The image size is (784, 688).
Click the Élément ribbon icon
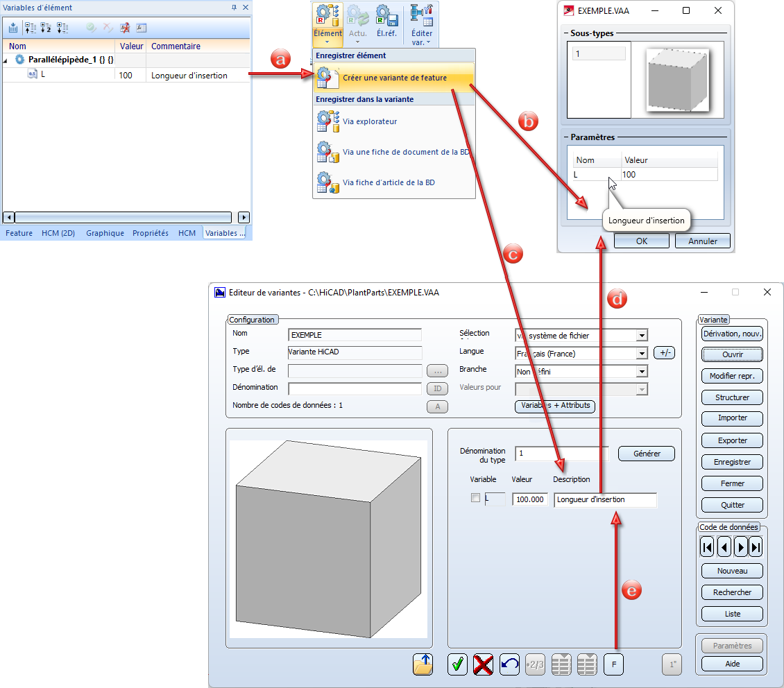point(328,15)
